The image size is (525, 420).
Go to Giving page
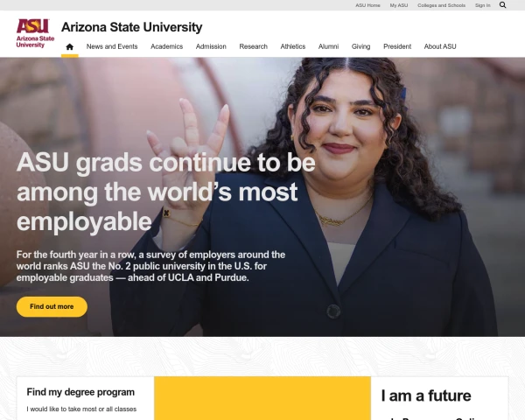tap(360, 46)
